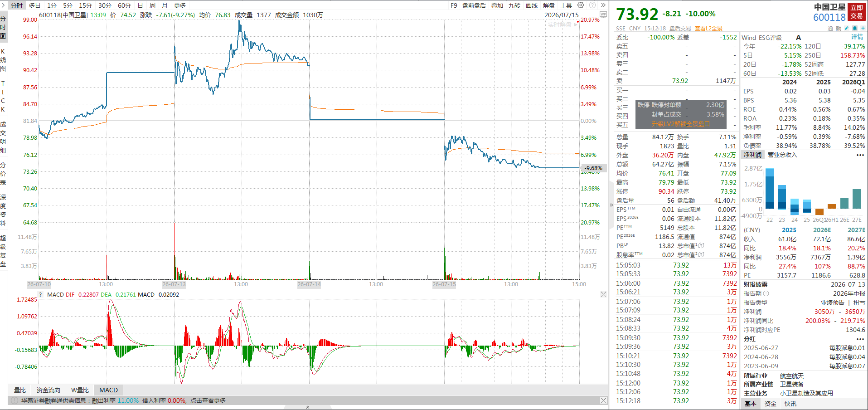Toggle 盘前盘后 display
The width and height of the screenshot is (868, 410).
[474, 5]
